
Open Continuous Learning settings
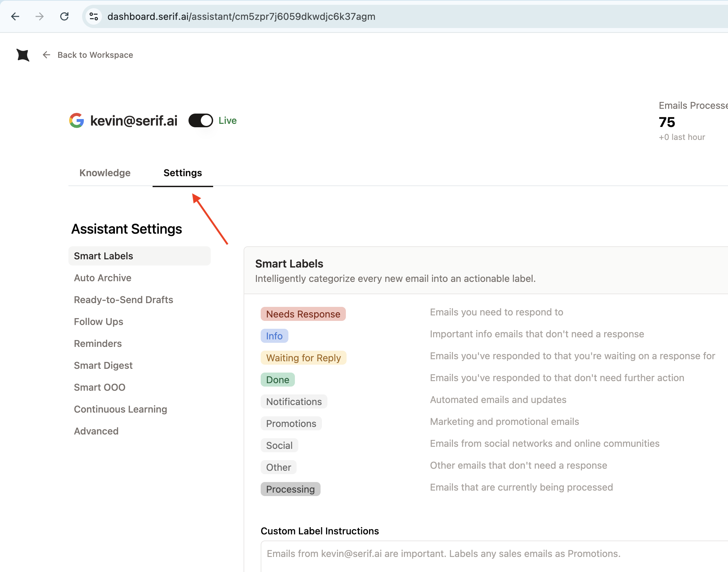tap(120, 409)
